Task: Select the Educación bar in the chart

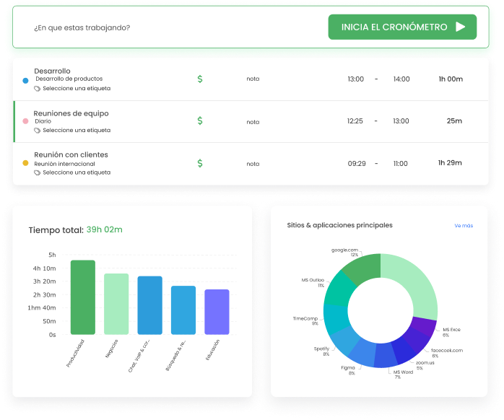Action: (x=217, y=312)
